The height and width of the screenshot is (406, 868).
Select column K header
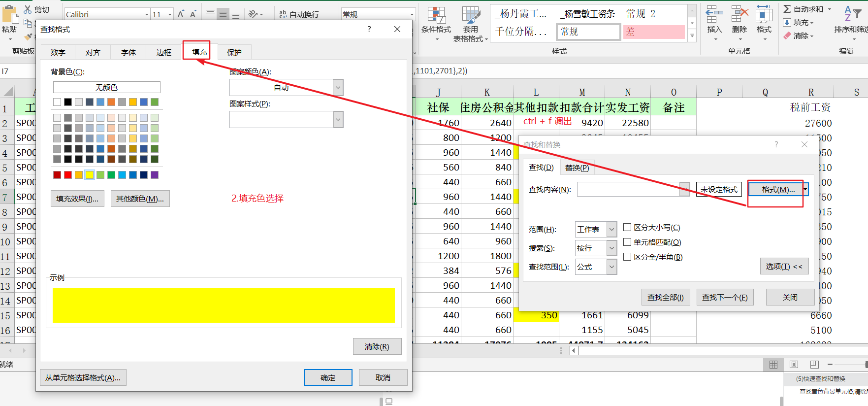coord(487,92)
